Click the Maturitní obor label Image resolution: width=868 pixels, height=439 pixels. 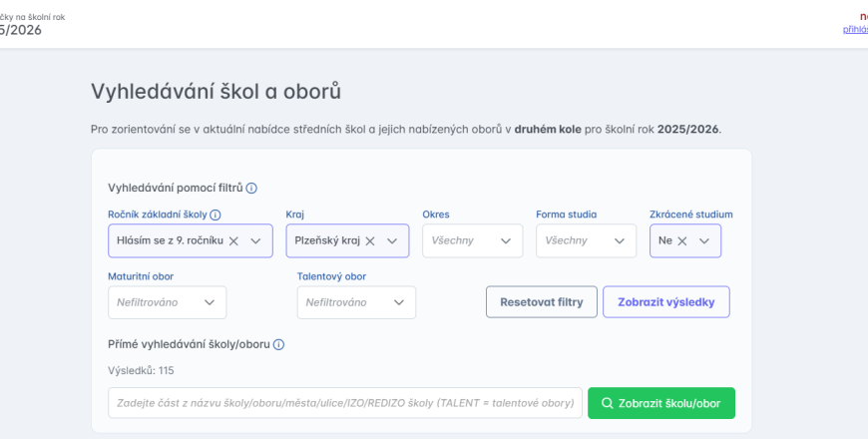pyautogui.click(x=141, y=276)
